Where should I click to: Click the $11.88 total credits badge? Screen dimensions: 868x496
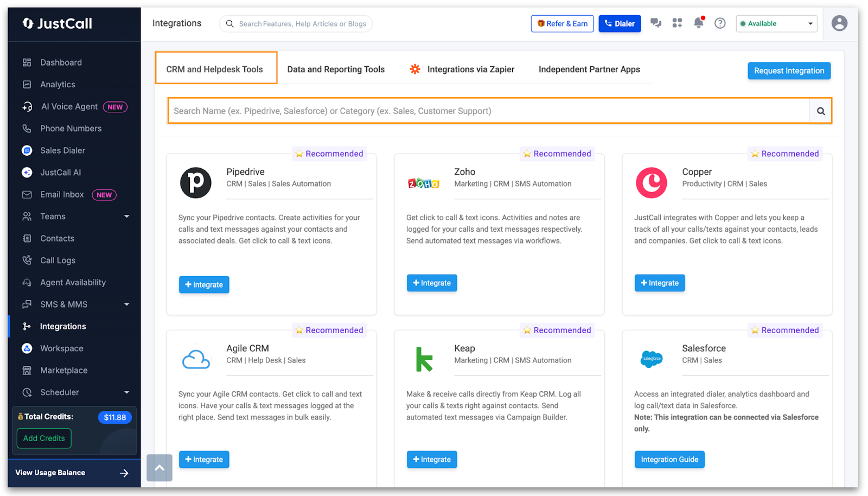[x=114, y=417]
